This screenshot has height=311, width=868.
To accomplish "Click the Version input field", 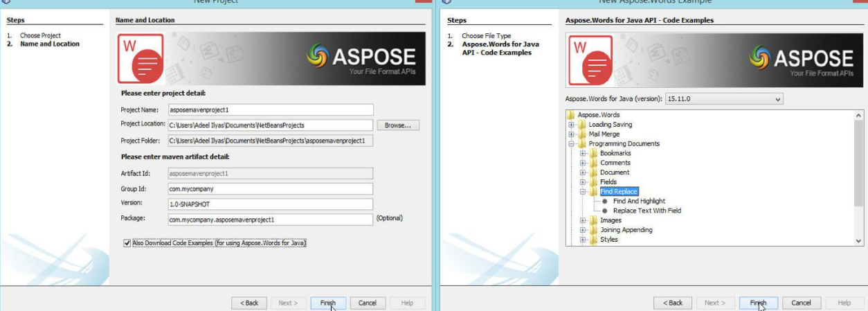I will click(x=270, y=204).
